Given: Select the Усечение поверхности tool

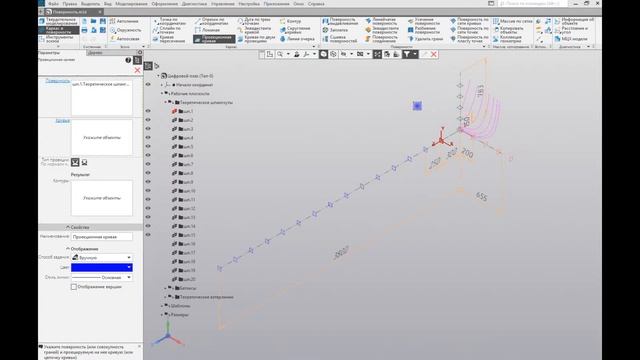Looking at the screenshot, I should [424, 21].
